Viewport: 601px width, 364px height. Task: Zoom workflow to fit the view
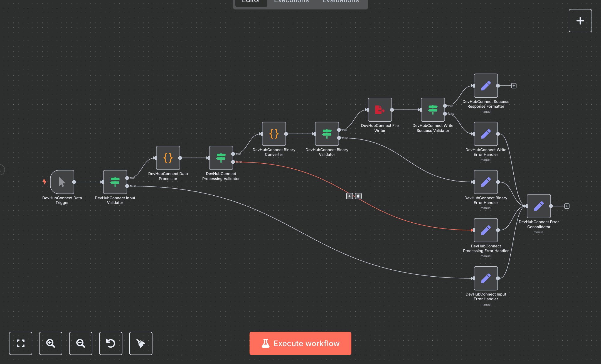20,343
